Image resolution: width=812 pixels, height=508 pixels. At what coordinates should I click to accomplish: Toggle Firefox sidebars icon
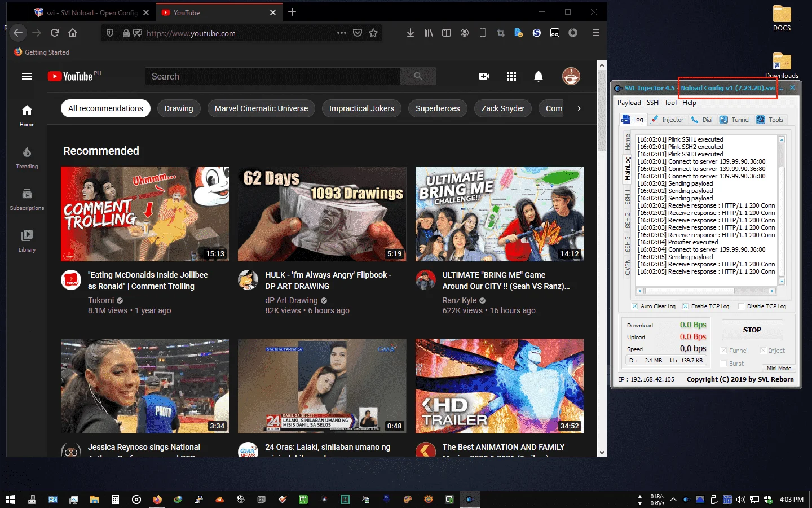coord(447,33)
